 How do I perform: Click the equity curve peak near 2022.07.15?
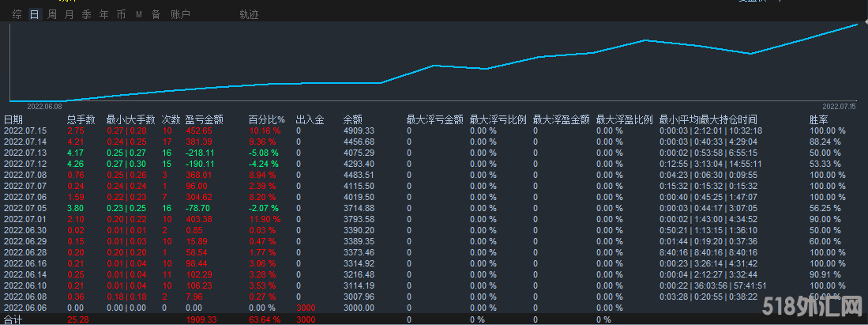coord(856,25)
